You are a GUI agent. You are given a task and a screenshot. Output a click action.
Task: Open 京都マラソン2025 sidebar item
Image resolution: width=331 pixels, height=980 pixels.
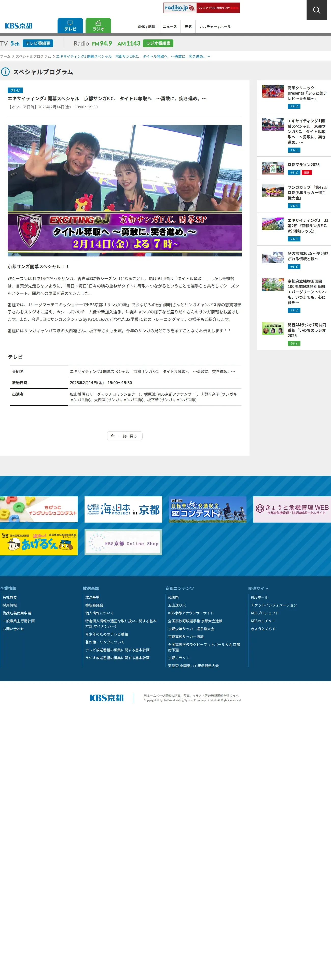point(294,168)
